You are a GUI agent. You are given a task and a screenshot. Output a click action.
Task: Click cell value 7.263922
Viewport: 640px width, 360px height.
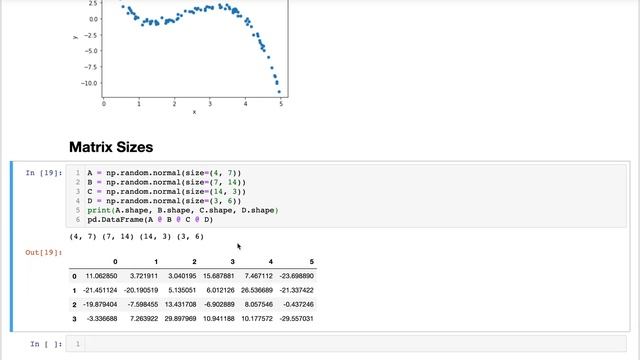coord(144,319)
